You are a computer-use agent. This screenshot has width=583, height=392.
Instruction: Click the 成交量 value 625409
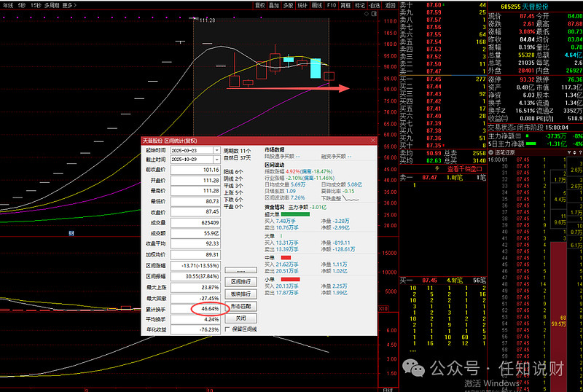[x=195, y=222]
